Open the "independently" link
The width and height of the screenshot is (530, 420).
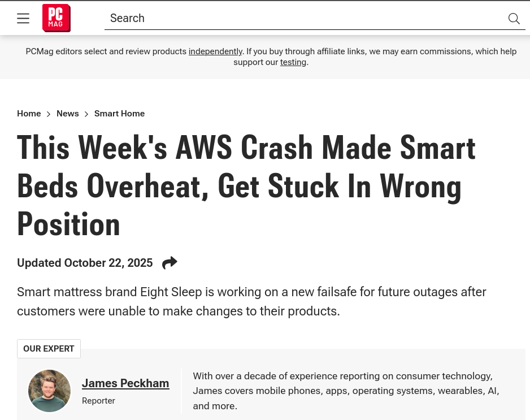coord(215,51)
